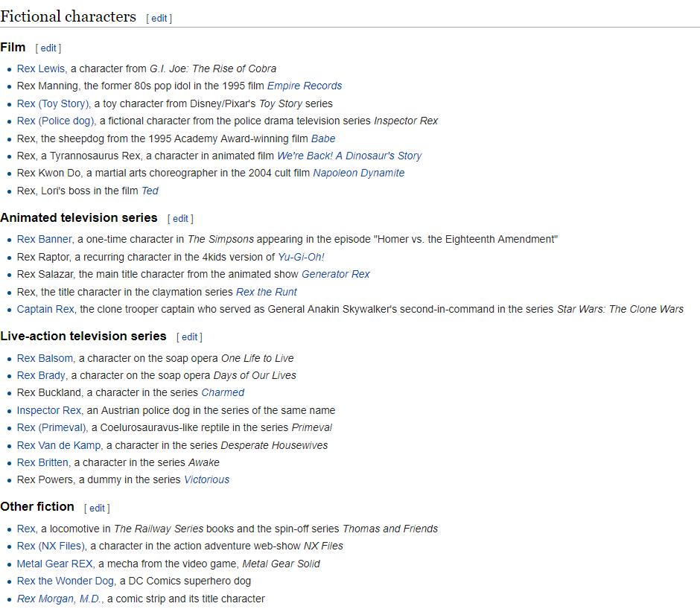The width and height of the screenshot is (700, 609).
Task: Click edit next to Other fiction
Action: click(x=97, y=508)
